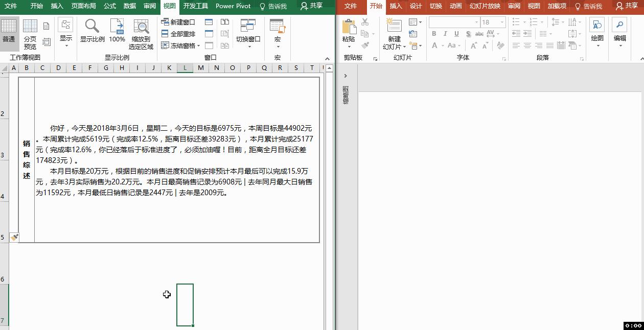Expand the PowerPoint thumbnail pane chevron
Viewport: 644px width, 330px height.
(346, 76)
